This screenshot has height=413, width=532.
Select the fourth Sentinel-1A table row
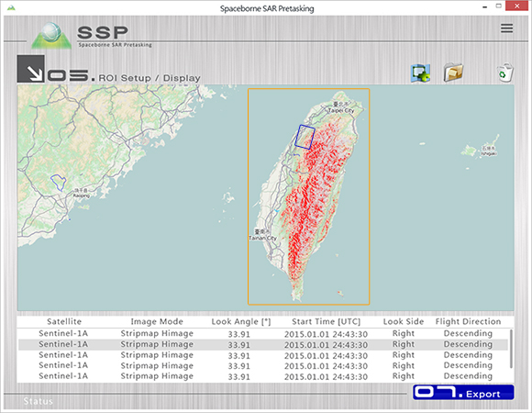tap(263, 366)
